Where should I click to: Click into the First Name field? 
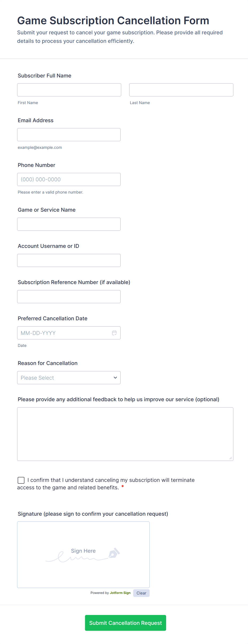pos(69,90)
